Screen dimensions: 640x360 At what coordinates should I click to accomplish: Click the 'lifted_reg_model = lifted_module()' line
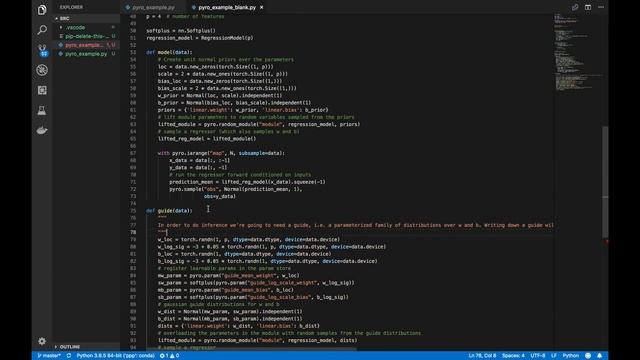(x=207, y=139)
